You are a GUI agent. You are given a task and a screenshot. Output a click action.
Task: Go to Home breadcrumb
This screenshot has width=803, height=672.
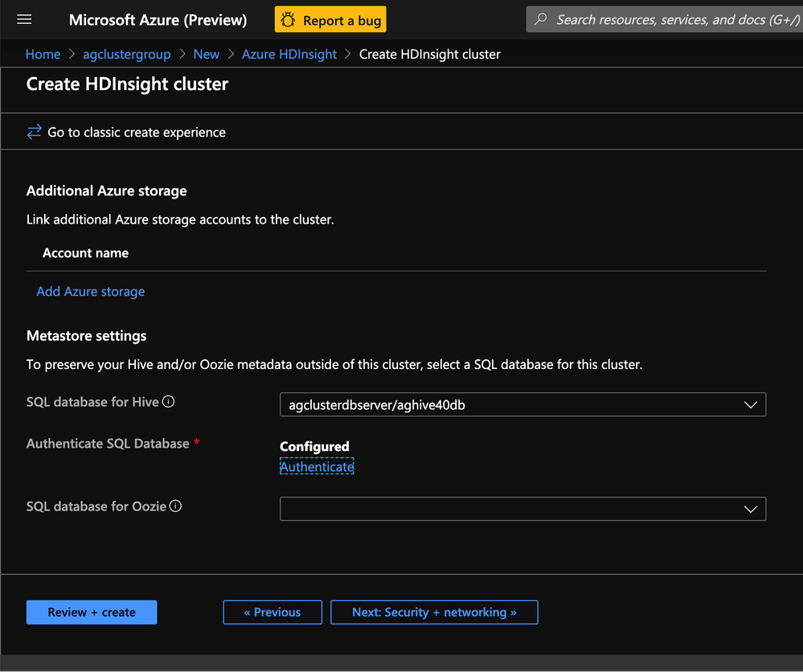point(43,55)
